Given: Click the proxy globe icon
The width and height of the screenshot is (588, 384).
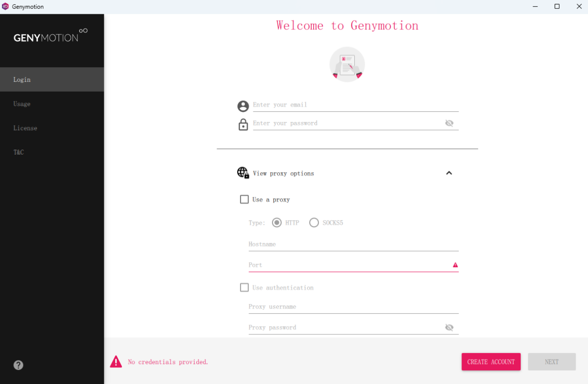Looking at the screenshot, I should (244, 173).
